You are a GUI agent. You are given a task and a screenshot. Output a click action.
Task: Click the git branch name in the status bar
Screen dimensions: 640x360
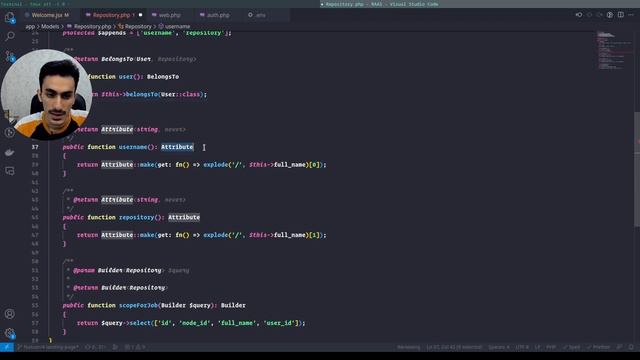[48, 347]
